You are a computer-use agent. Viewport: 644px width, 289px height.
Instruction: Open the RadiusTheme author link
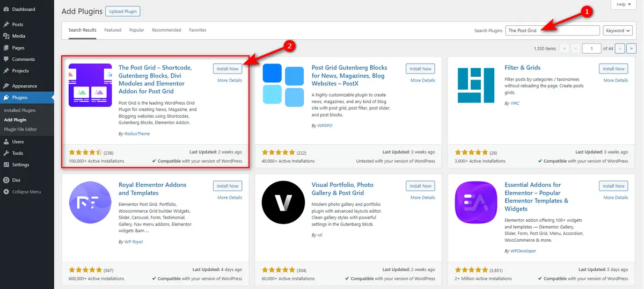click(136, 134)
